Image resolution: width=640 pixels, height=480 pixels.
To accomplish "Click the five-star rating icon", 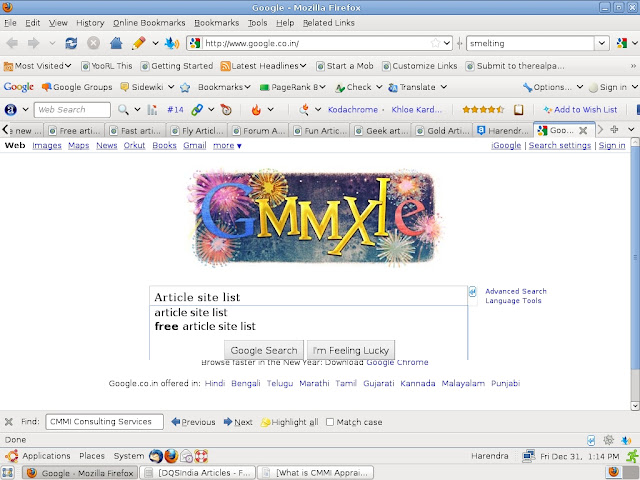I will (483, 109).
